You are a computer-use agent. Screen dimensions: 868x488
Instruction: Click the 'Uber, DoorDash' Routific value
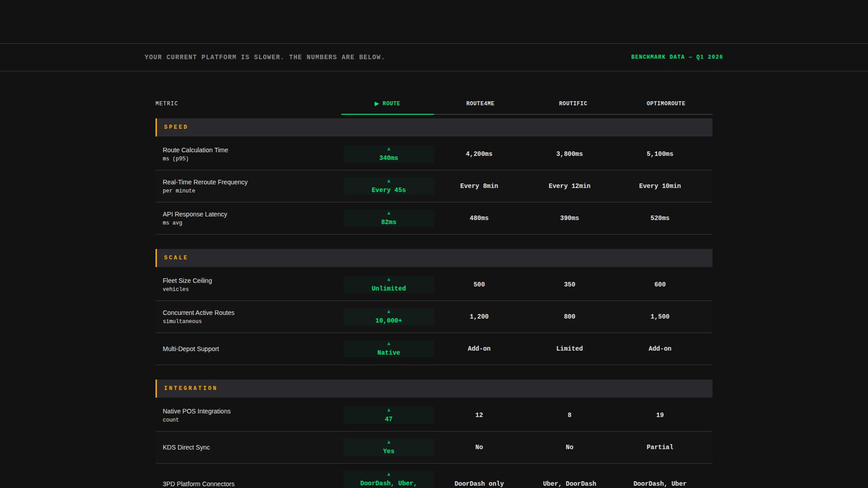click(570, 484)
